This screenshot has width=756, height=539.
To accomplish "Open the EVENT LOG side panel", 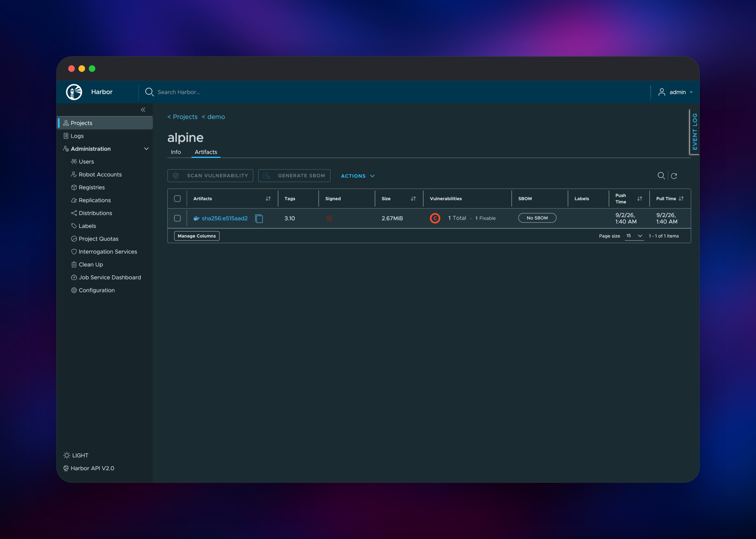I will click(x=695, y=132).
